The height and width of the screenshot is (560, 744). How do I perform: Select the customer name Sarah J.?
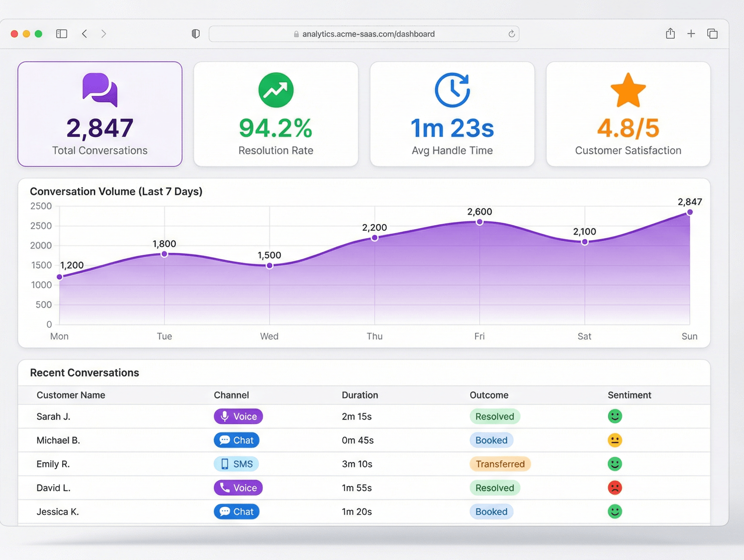pos(54,417)
